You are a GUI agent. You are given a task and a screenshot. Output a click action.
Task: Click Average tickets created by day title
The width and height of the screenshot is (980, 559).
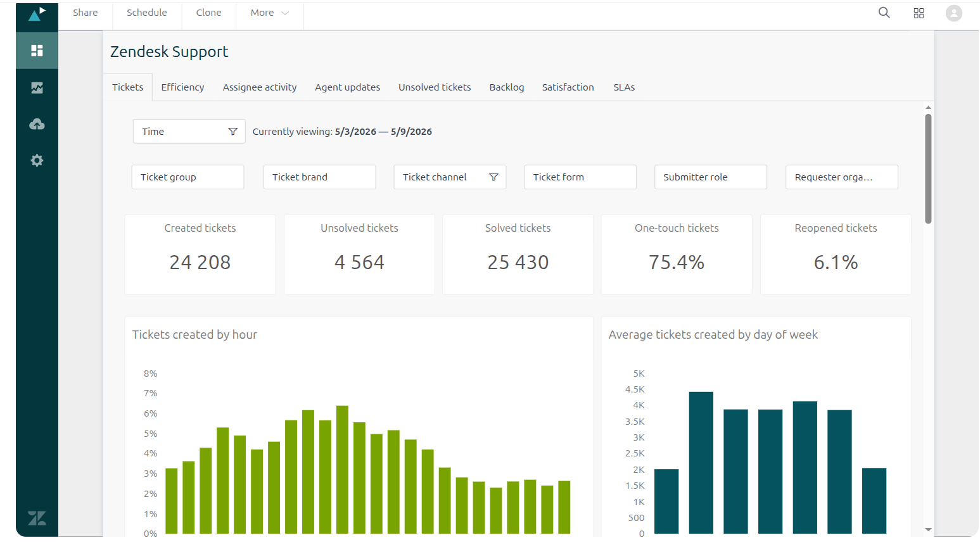tap(713, 334)
